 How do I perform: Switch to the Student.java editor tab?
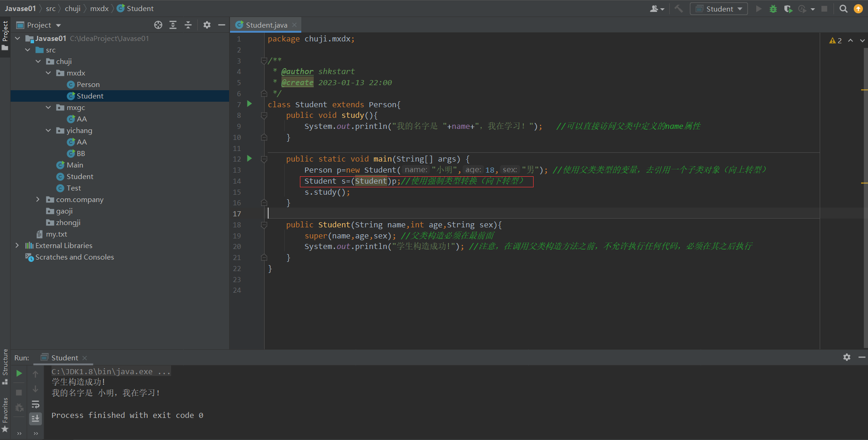pyautogui.click(x=266, y=25)
